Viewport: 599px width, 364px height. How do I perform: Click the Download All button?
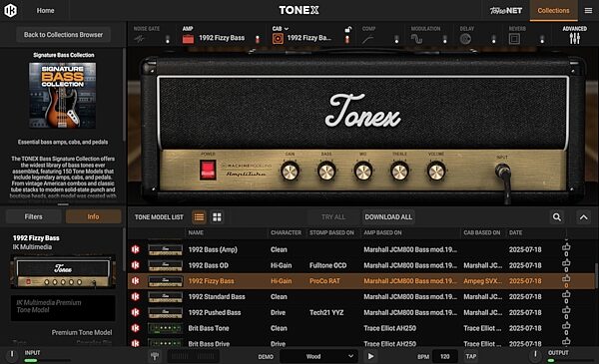[388, 217]
